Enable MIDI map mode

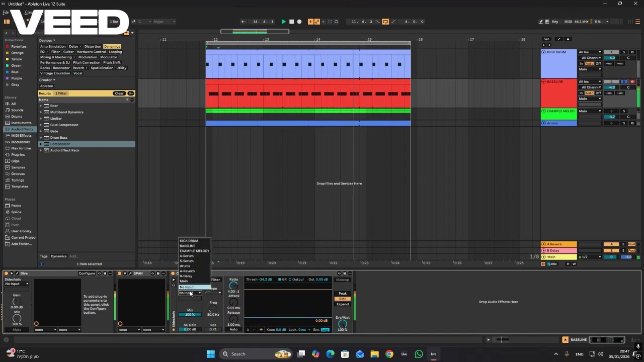(568, 22)
